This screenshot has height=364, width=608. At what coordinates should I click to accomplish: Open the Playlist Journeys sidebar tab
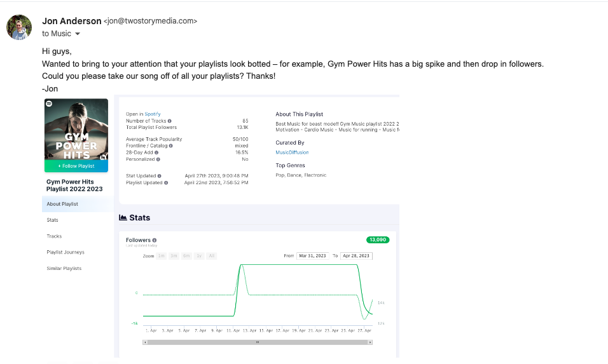[x=66, y=252]
